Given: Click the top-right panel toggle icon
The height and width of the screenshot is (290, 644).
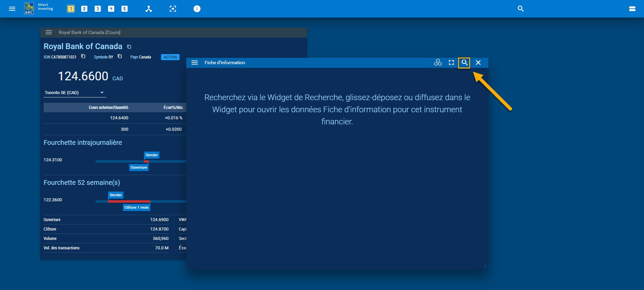Looking at the screenshot, I should (632, 9).
